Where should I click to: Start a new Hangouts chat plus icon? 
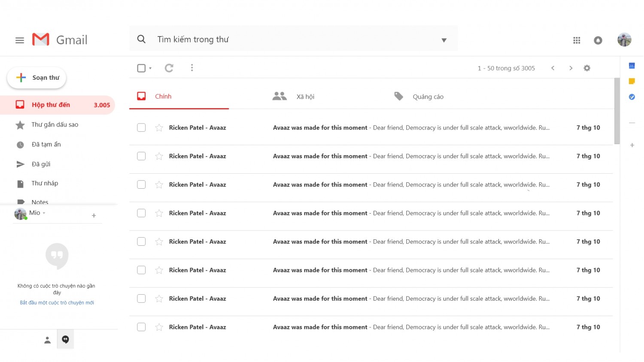94,216
